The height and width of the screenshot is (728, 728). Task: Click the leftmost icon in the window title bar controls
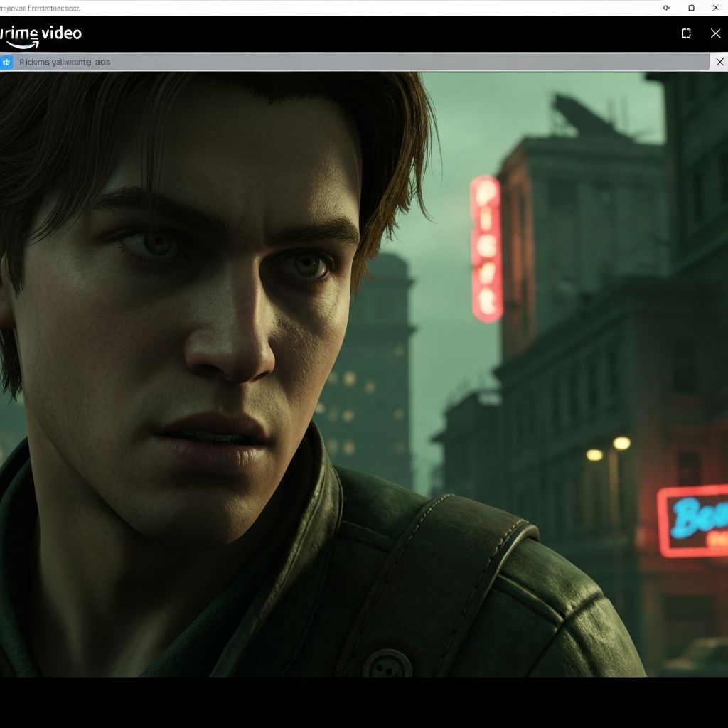click(x=666, y=8)
